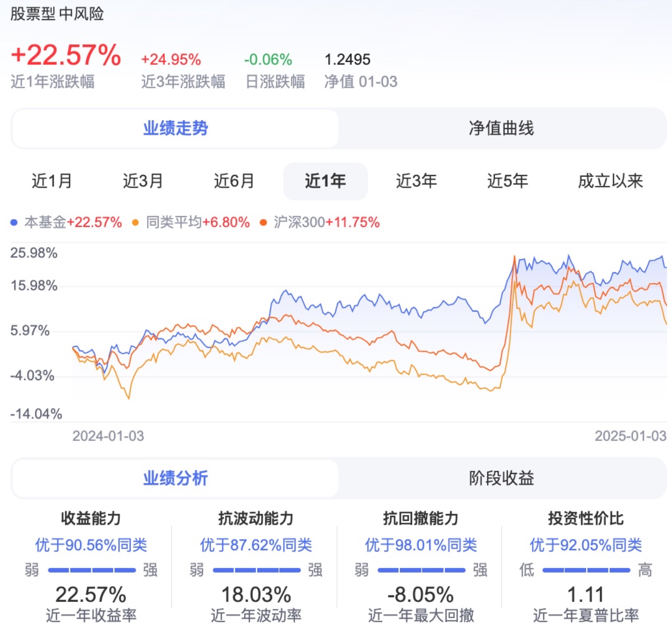Click 优于90.56%同类 under 收益能力
The image size is (672, 637).
tap(91, 545)
